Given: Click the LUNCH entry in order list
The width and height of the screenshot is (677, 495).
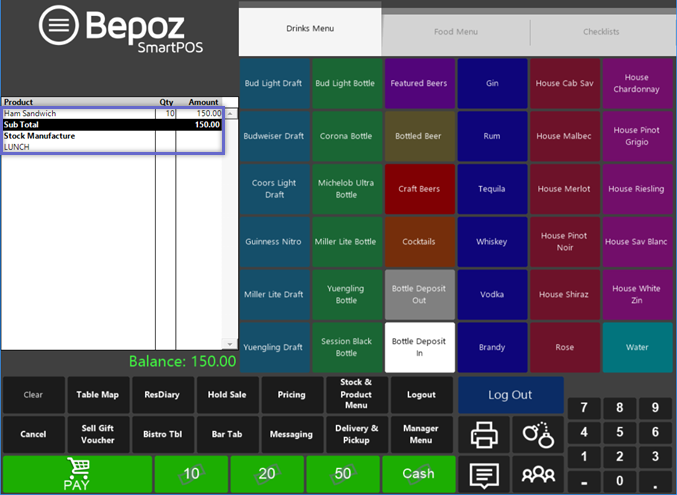Looking at the screenshot, I should pos(112,147).
